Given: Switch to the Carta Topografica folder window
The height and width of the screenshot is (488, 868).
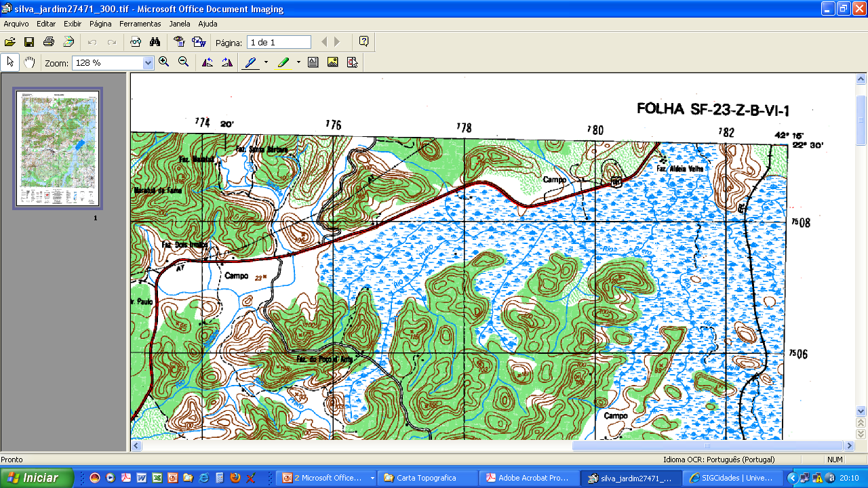Looking at the screenshot, I should tap(429, 478).
